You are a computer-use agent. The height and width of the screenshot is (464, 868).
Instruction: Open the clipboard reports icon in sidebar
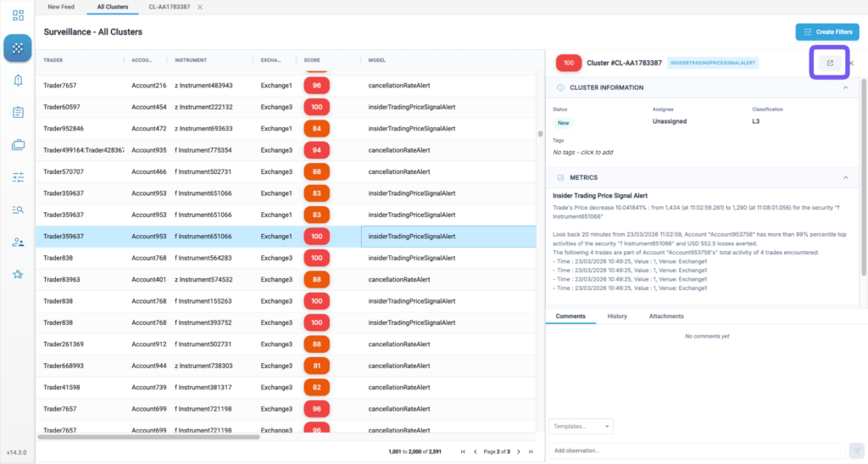click(18, 113)
